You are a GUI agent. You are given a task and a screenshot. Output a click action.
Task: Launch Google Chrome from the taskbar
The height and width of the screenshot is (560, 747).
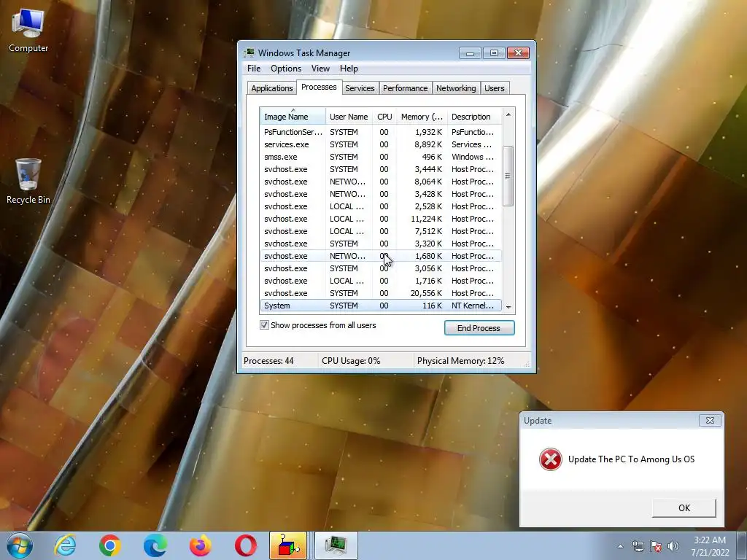110,545
